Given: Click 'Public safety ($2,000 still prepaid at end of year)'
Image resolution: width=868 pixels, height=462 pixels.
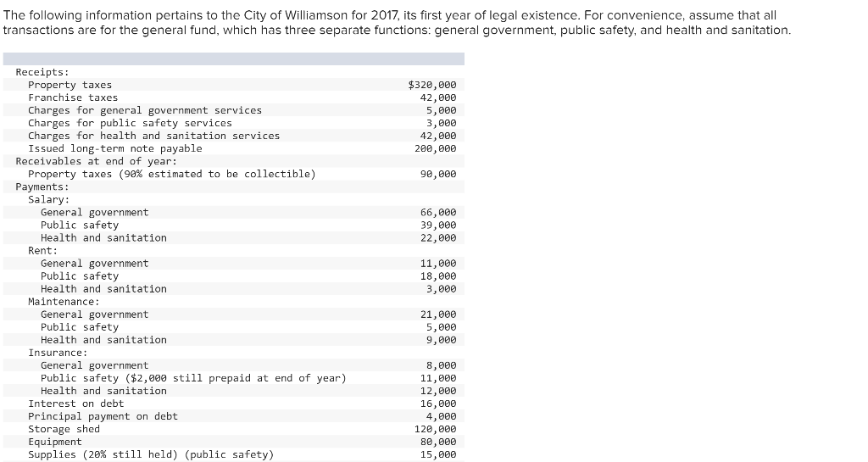Looking at the screenshot, I should coord(193,378).
